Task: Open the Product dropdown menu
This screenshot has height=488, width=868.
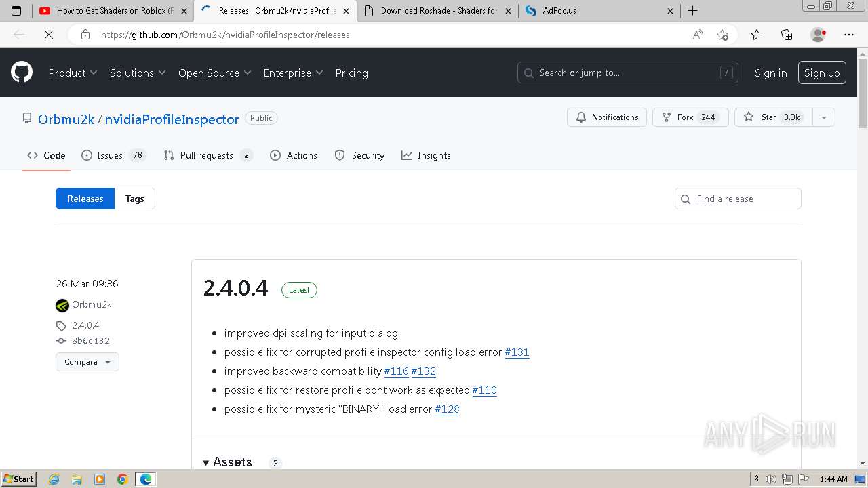Action: point(73,73)
